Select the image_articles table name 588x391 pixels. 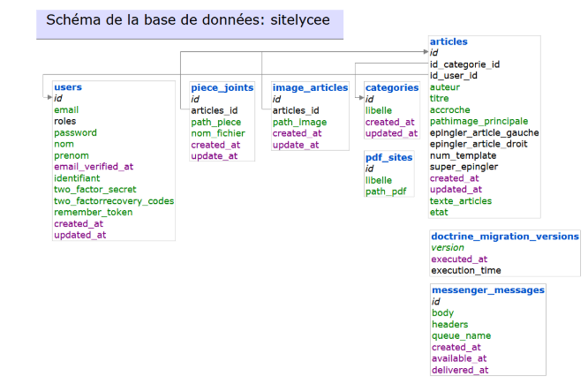click(x=310, y=87)
